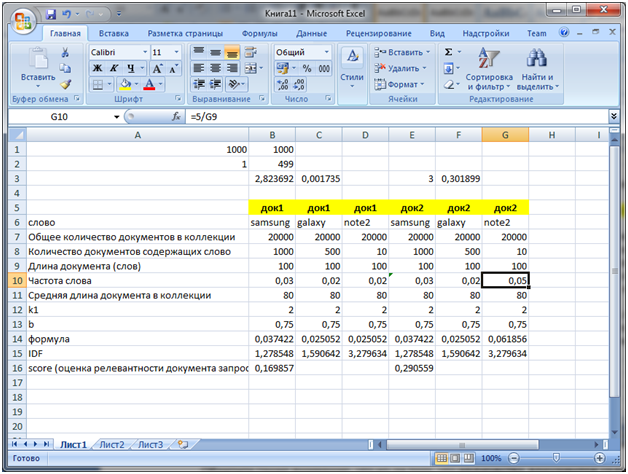Viewport: 628px width, 474px height.
Task: Click the Insert (Вставить) cells button
Action: tap(405, 52)
